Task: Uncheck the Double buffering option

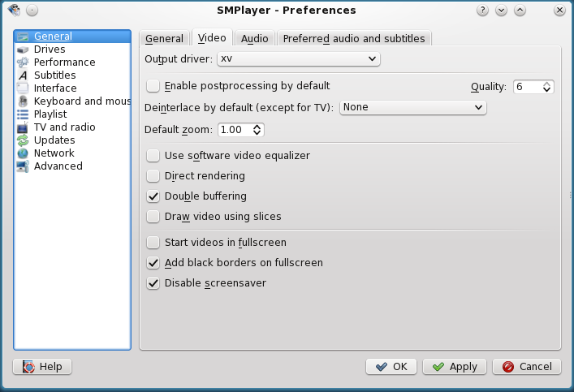Action: 153,196
